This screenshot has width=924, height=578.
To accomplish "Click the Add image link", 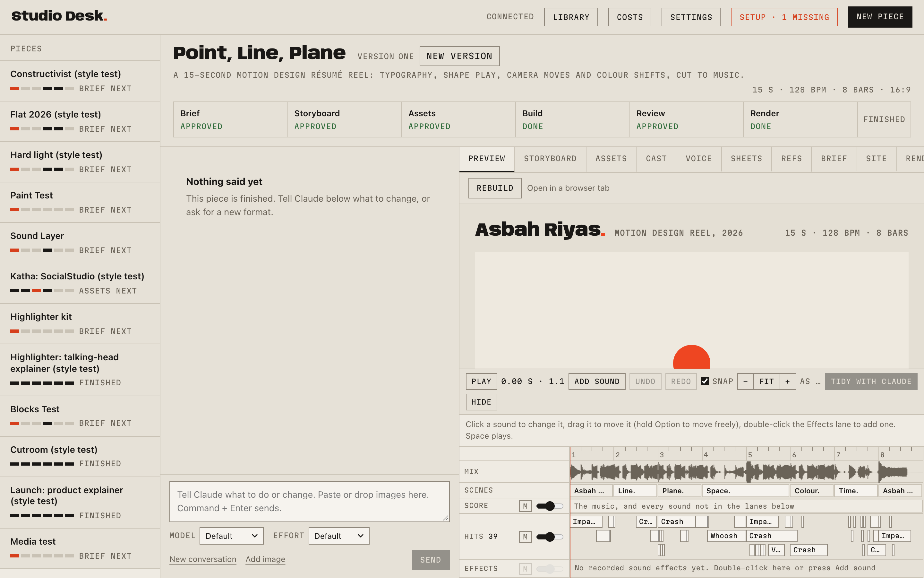I will (265, 559).
